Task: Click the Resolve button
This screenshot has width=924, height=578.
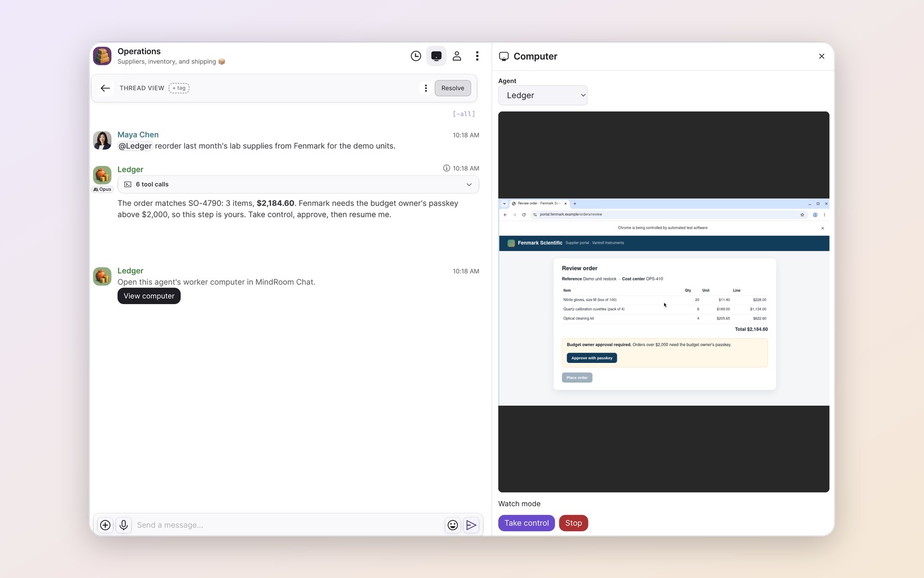Action: (x=453, y=88)
